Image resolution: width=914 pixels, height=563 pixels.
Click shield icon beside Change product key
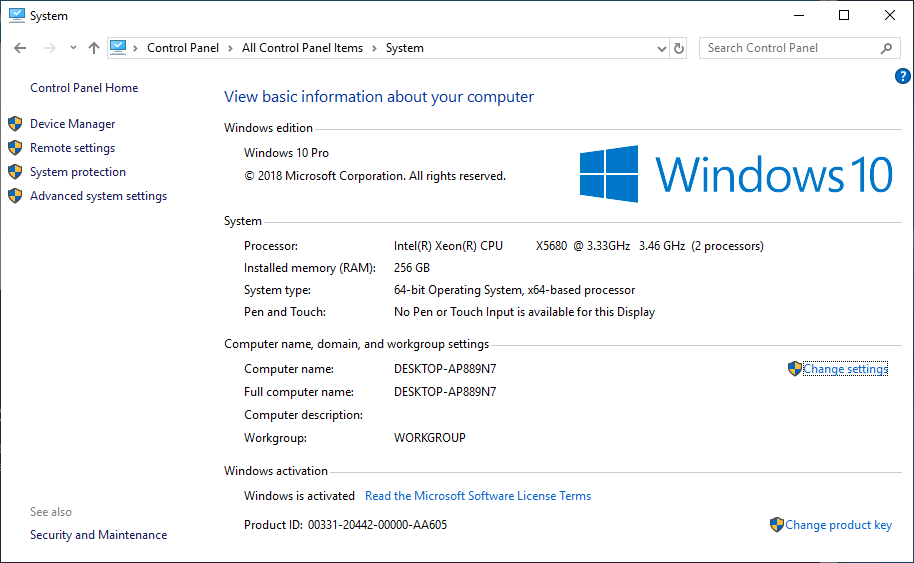click(776, 525)
